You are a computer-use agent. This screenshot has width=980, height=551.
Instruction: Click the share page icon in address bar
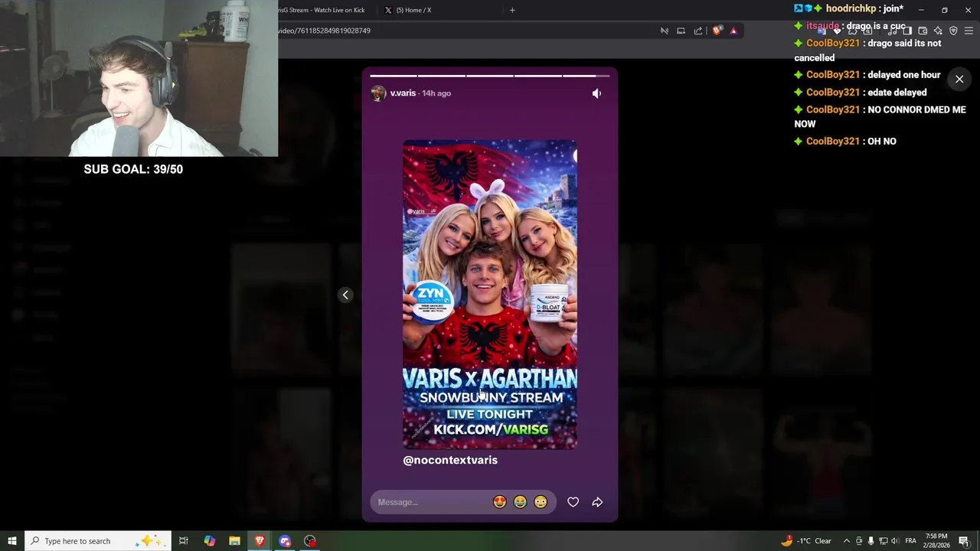point(698,31)
